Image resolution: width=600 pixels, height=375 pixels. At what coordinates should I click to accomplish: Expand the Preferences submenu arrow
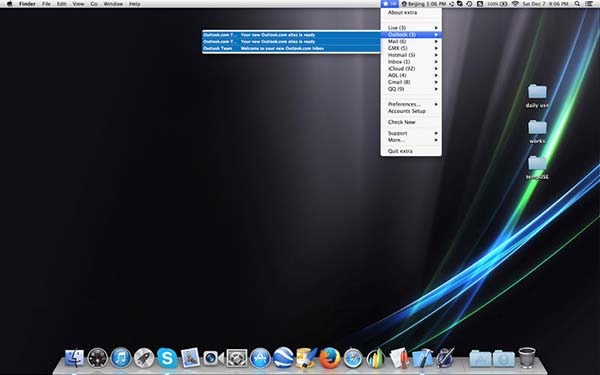(436, 104)
